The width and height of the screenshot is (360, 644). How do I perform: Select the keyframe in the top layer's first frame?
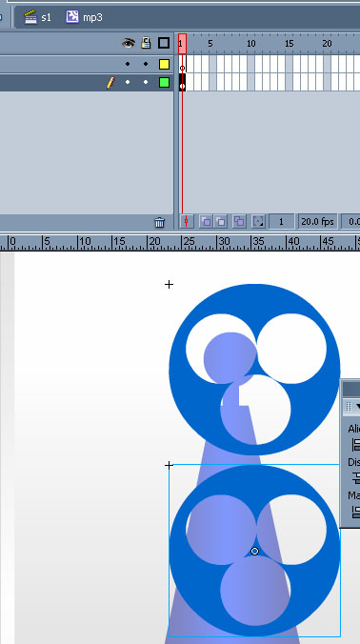(182, 65)
